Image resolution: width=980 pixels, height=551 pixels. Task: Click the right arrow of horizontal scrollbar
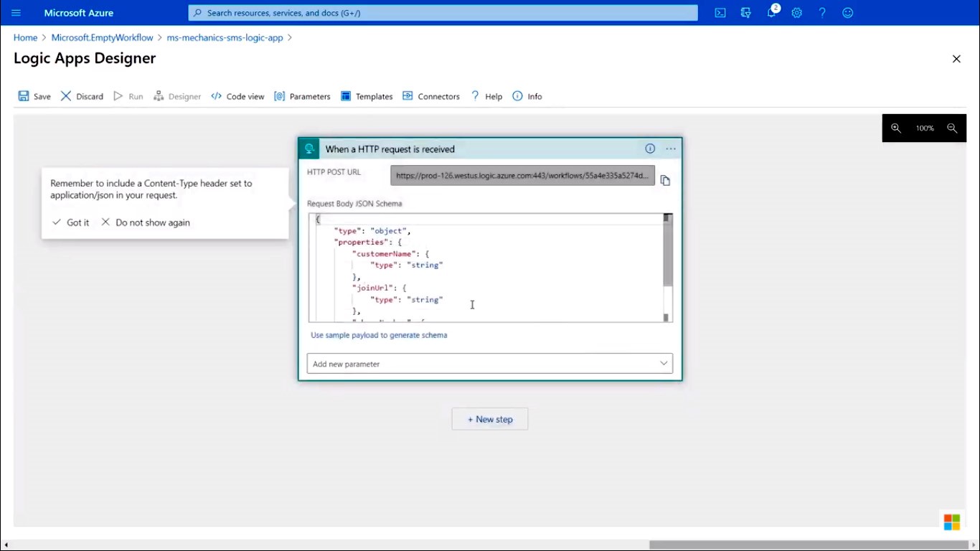(974, 545)
